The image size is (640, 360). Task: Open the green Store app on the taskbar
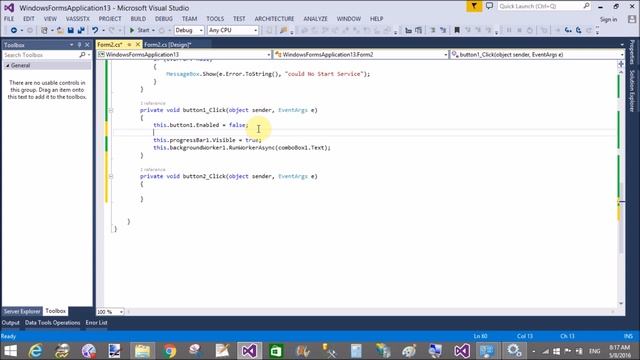coord(276,351)
